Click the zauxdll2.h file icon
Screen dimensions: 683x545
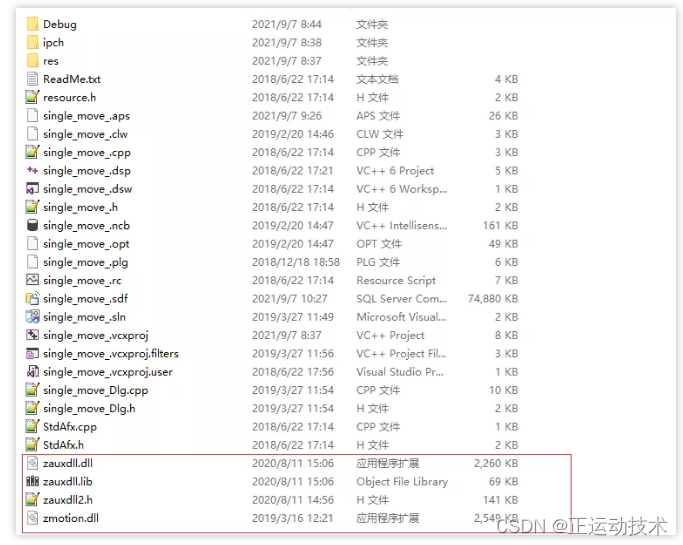pyautogui.click(x=33, y=500)
